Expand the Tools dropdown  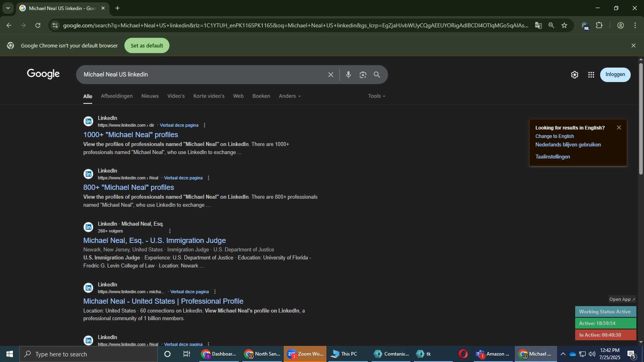coord(377,96)
